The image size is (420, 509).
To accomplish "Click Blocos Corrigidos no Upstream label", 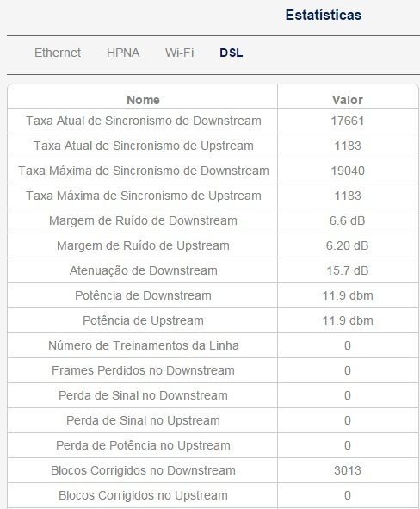I will click(143, 496).
